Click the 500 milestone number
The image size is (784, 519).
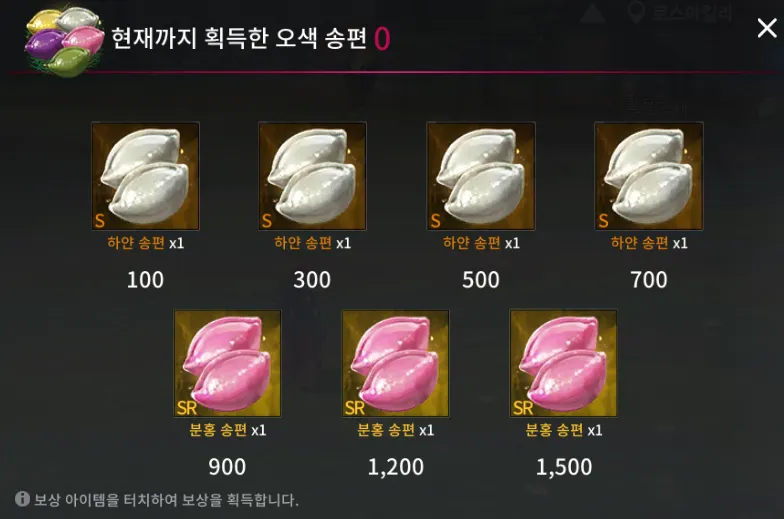click(481, 280)
